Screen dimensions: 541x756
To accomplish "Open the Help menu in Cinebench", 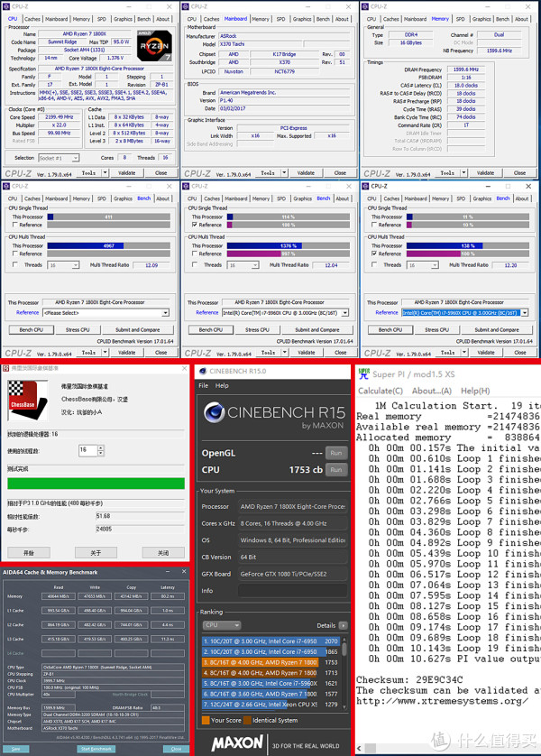I will coord(222,386).
